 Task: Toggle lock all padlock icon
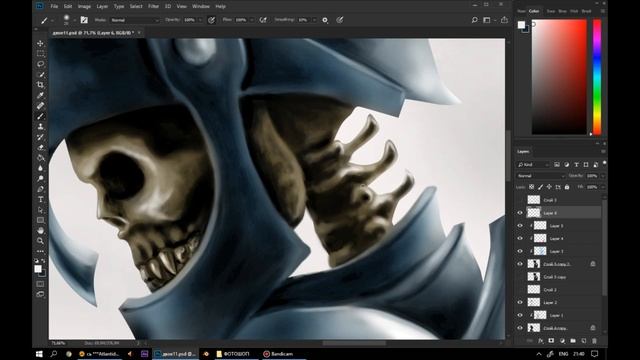[x=567, y=187]
